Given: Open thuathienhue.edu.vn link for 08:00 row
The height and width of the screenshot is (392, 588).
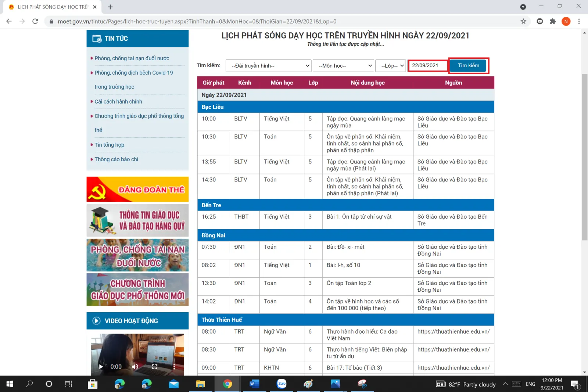Looking at the screenshot, I should [x=453, y=331].
